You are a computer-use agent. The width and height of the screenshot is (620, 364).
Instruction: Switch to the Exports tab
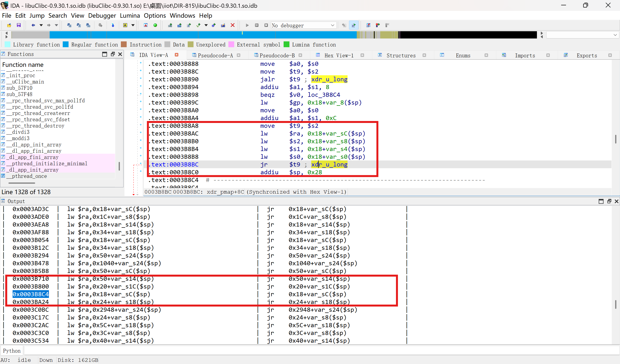click(587, 56)
